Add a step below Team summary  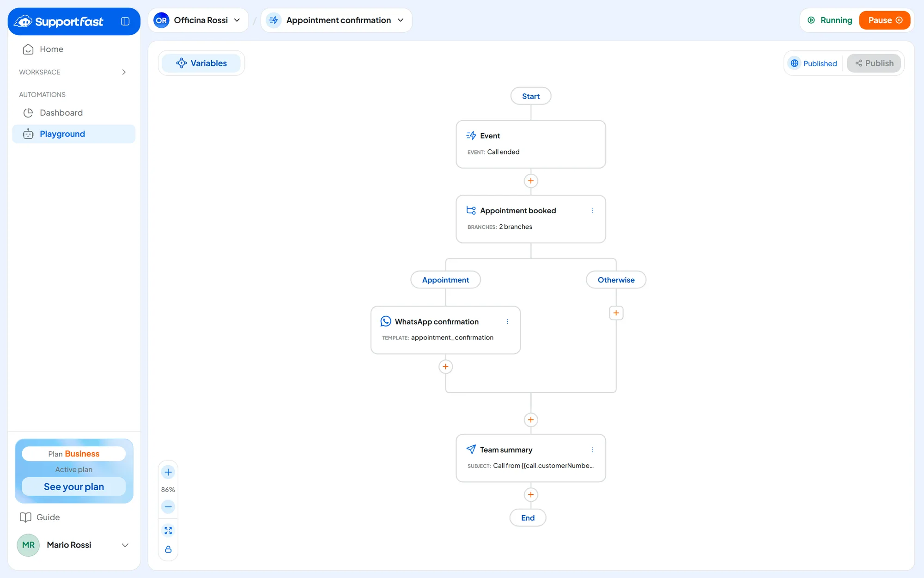point(531,495)
